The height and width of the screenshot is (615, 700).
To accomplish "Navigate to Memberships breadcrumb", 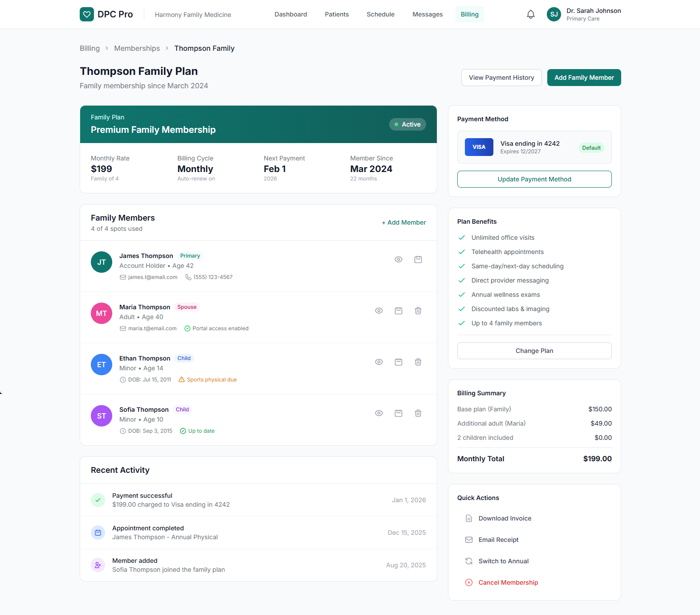I will [137, 48].
